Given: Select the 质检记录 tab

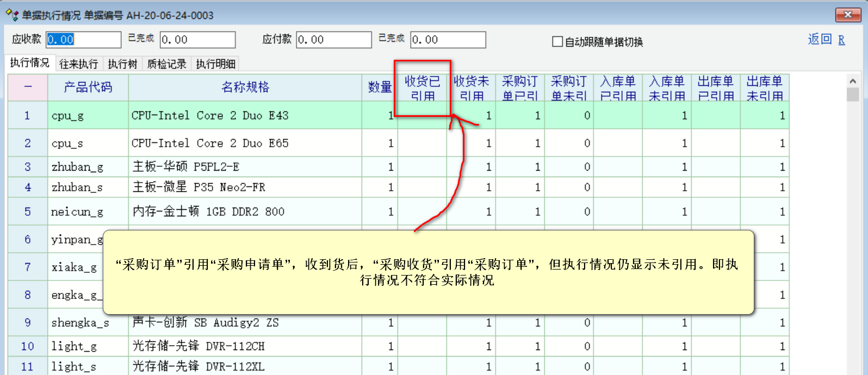Looking at the screenshot, I should pyautogui.click(x=166, y=64).
